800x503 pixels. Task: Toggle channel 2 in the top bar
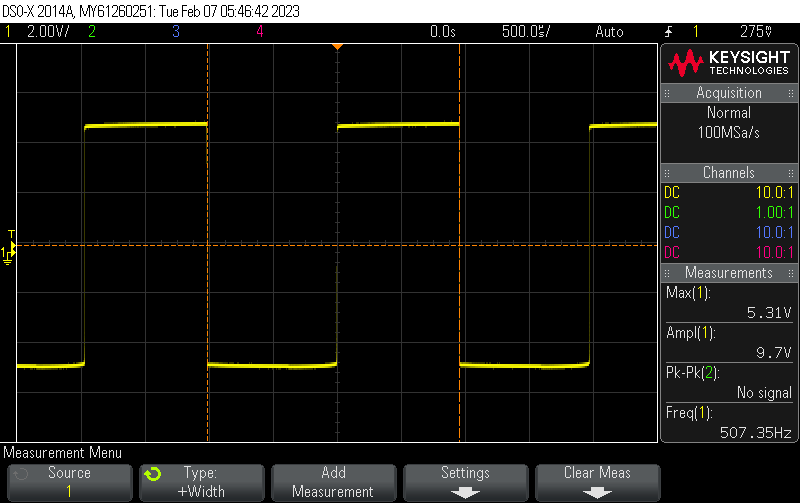click(91, 31)
